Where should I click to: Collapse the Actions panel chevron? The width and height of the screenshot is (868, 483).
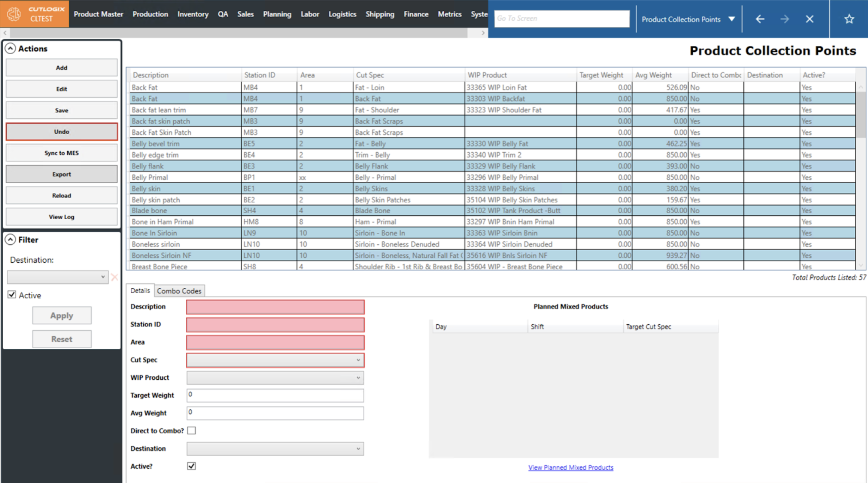[10, 49]
